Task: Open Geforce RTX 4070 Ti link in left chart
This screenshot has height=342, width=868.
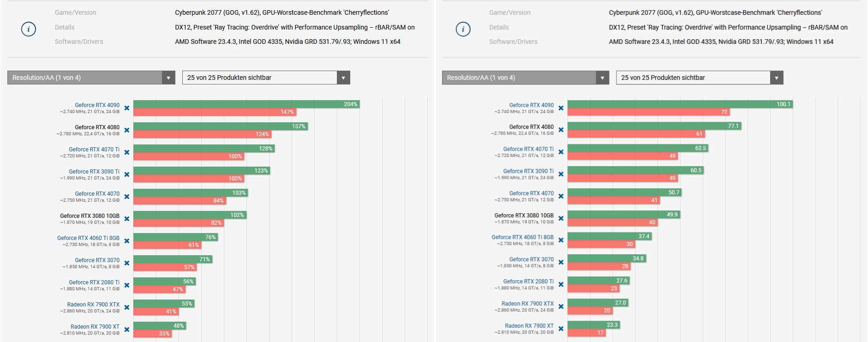Action: pyautogui.click(x=94, y=150)
